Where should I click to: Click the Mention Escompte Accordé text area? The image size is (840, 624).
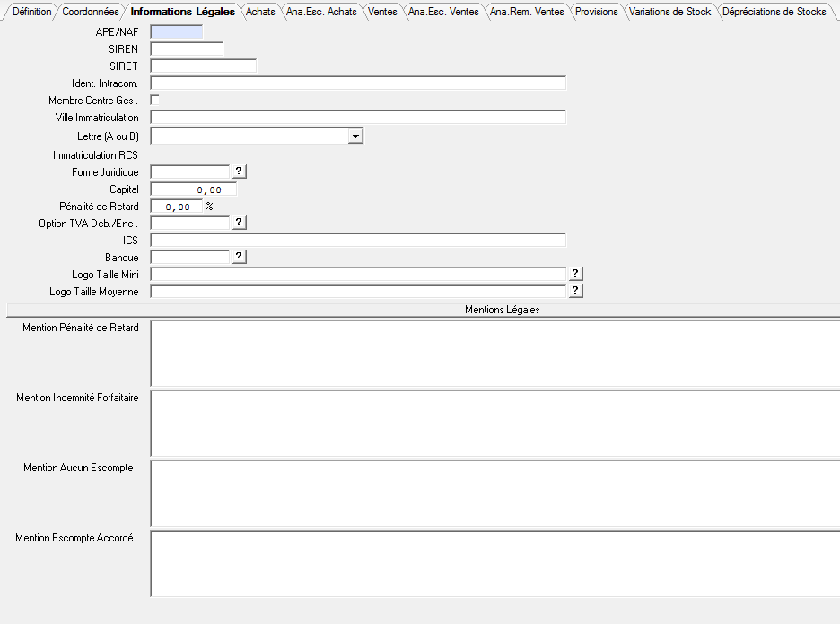(x=494, y=563)
